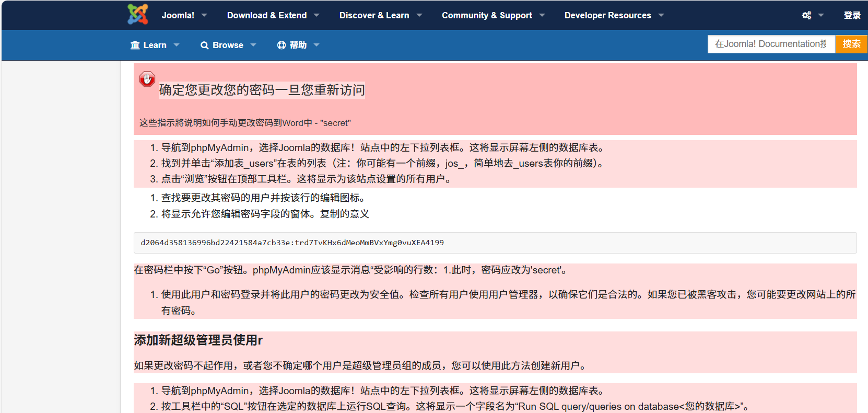The height and width of the screenshot is (413, 868).
Task: Click the step 找到并单击“添加表_users”
Action: (383, 163)
